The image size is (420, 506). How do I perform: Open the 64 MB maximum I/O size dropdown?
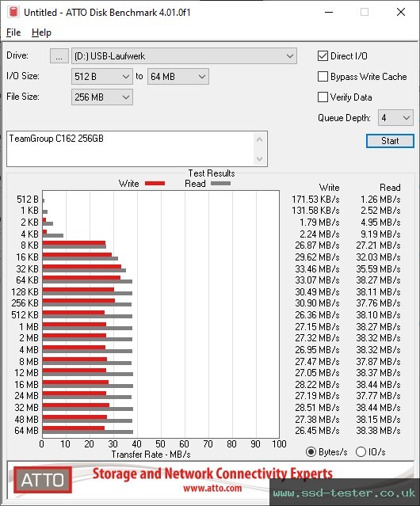tap(178, 77)
